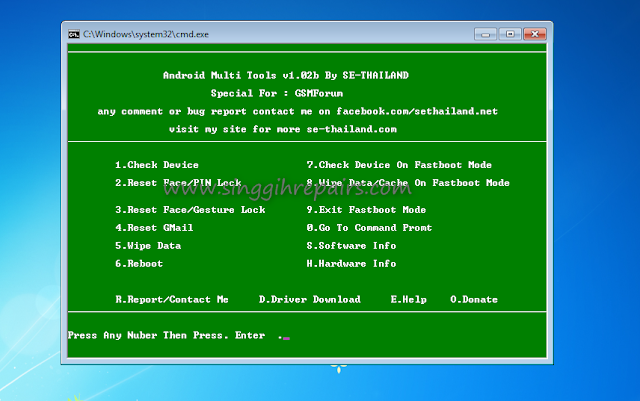Close the cmd.exe window

[x=535, y=34]
